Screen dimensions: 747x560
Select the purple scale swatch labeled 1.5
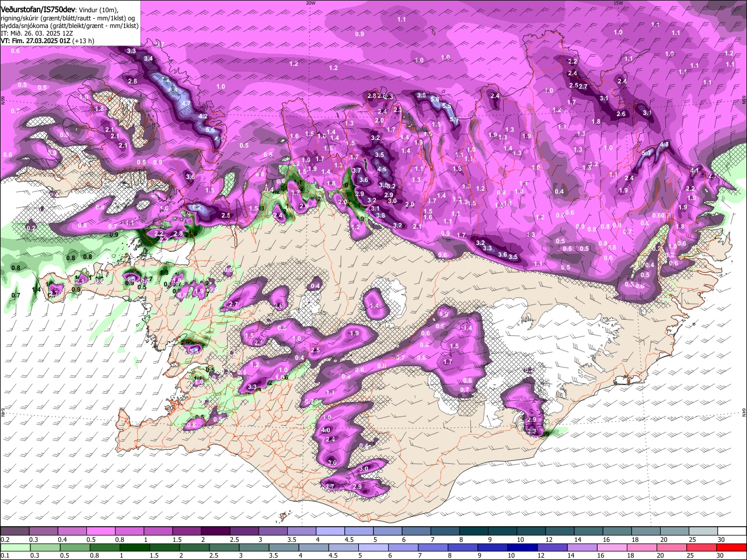[187, 531]
